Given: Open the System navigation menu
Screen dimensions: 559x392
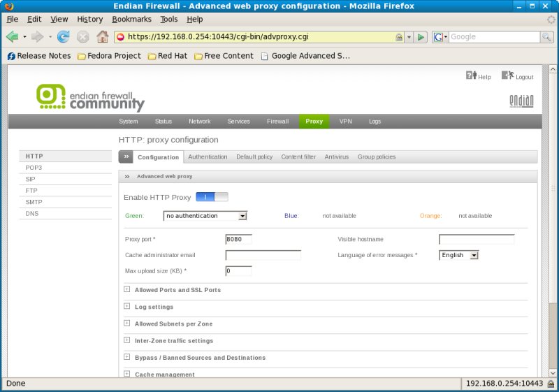Looking at the screenshot, I should (x=129, y=122).
